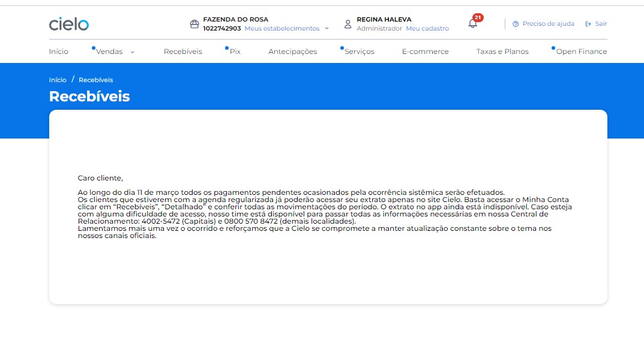Image resolution: width=644 pixels, height=340 pixels.
Task: Expand the Meus estabelecimentos chevron
Action: (x=327, y=28)
